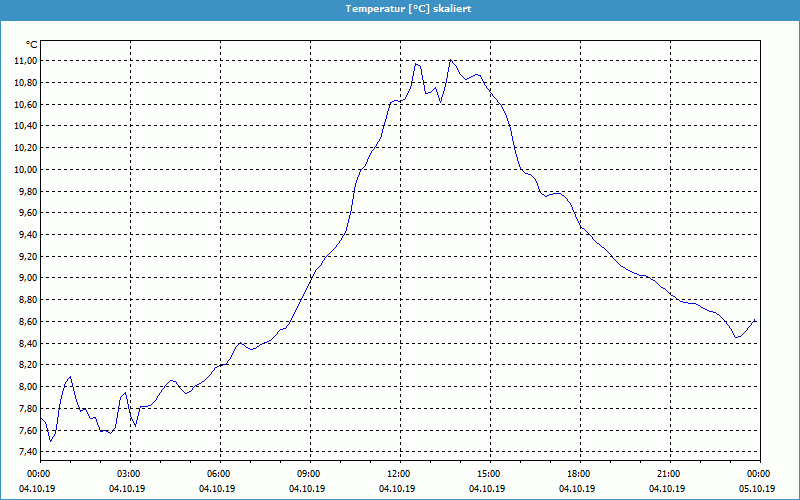Click the 04.10.19 date under 12:00
Image resolution: width=800 pixels, height=500 pixels.
pos(399,488)
